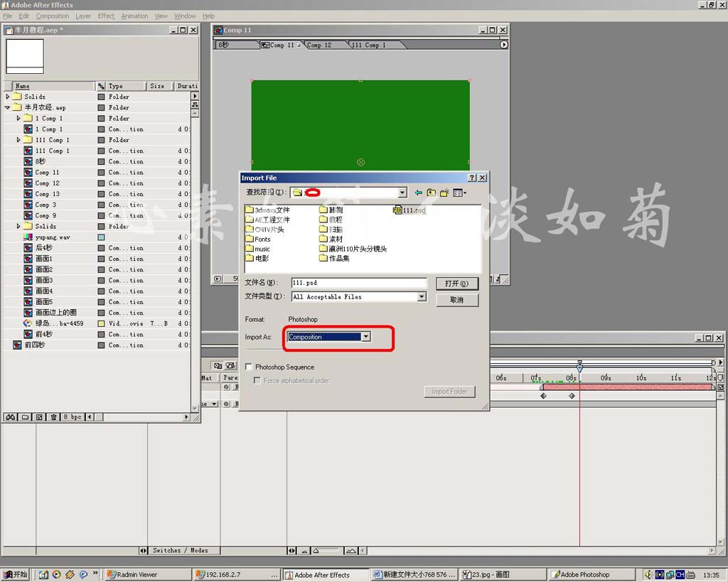Open the Layer menu
Viewport: 728px width, 582px height.
pos(83,16)
